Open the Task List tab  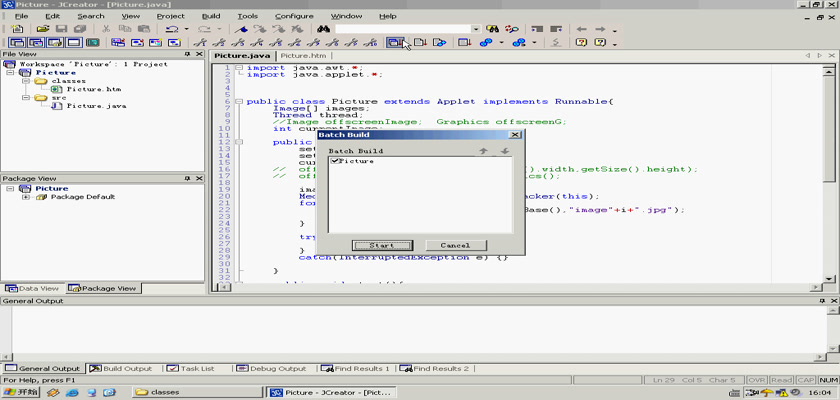click(x=191, y=368)
